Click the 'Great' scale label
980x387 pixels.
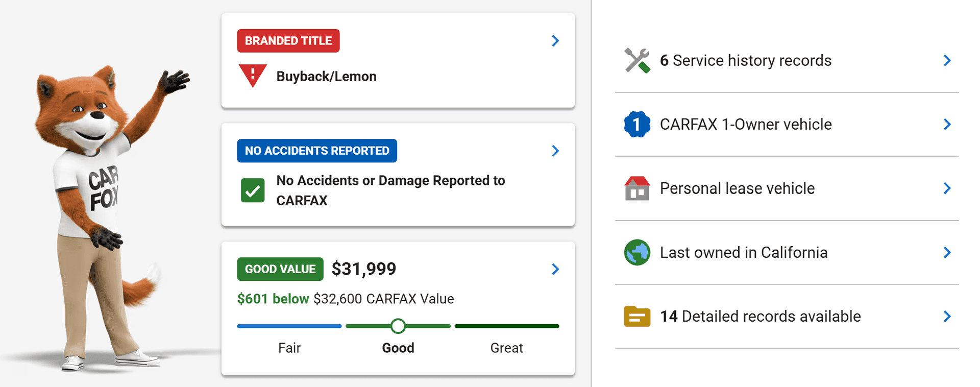click(x=507, y=348)
